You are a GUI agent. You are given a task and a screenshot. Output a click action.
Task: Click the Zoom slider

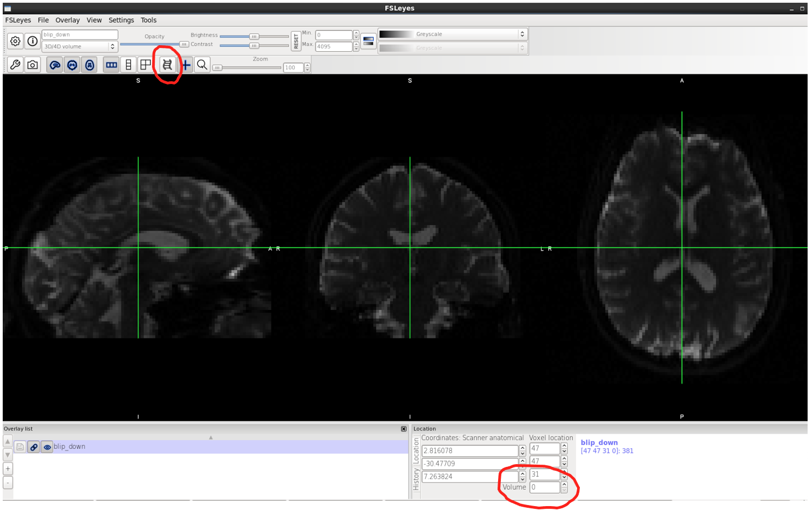click(246, 68)
